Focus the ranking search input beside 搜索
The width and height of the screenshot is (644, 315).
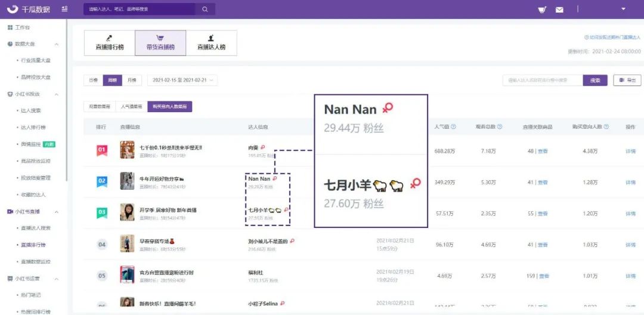pos(543,81)
